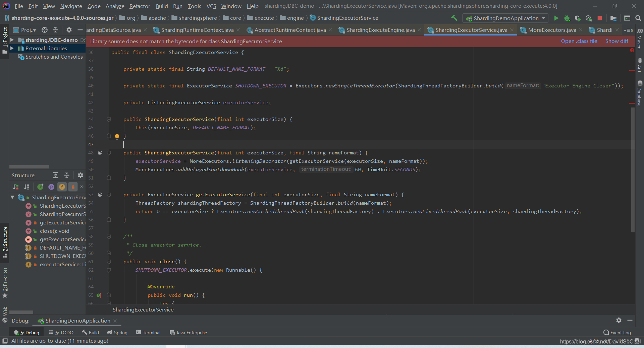Select close(): void in Structure tree
Image resolution: width=644 pixels, height=348 pixels.
click(x=54, y=231)
